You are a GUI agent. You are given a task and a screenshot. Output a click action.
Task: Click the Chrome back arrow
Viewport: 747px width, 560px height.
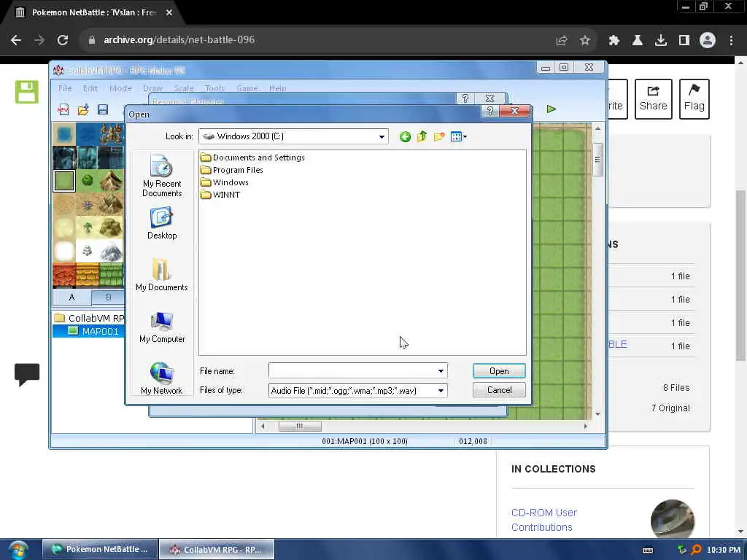[x=16, y=41]
